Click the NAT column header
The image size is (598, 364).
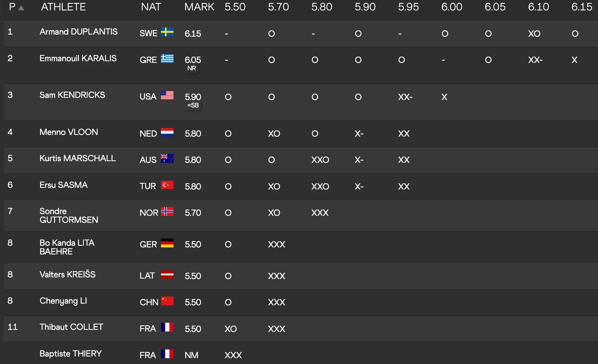tap(151, 7)
